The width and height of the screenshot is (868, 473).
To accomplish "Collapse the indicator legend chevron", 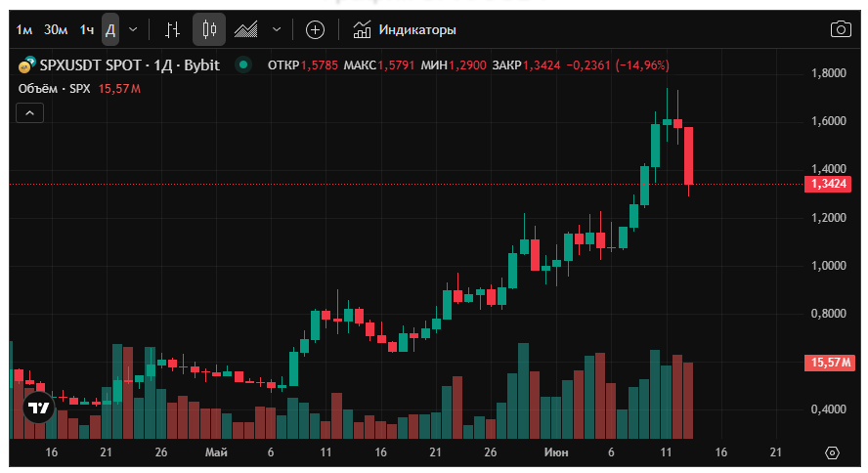I will (30, 113).
